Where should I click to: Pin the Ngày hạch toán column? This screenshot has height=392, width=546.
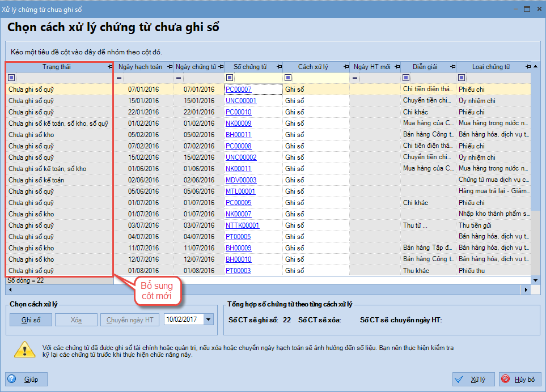170,67
